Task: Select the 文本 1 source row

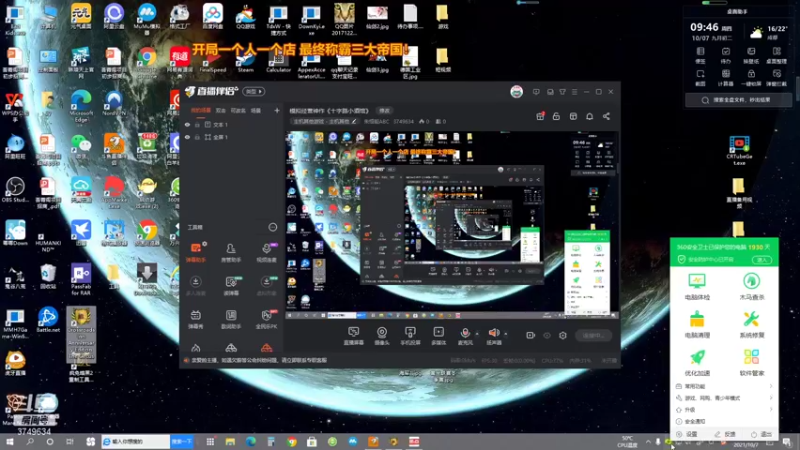Action: click(x=232, y=124)
